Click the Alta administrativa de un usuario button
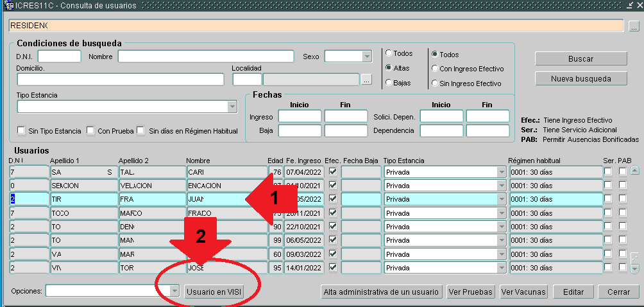This screenshot has width=644, height=307. 382,292
